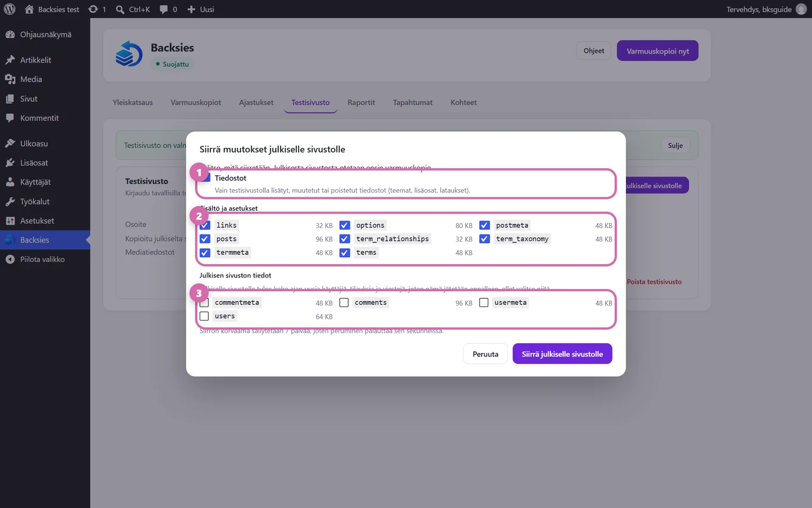Click the Ctrl+K search magnifier icon
Screen dimensions: 812x508
click(x=120, y=9)
